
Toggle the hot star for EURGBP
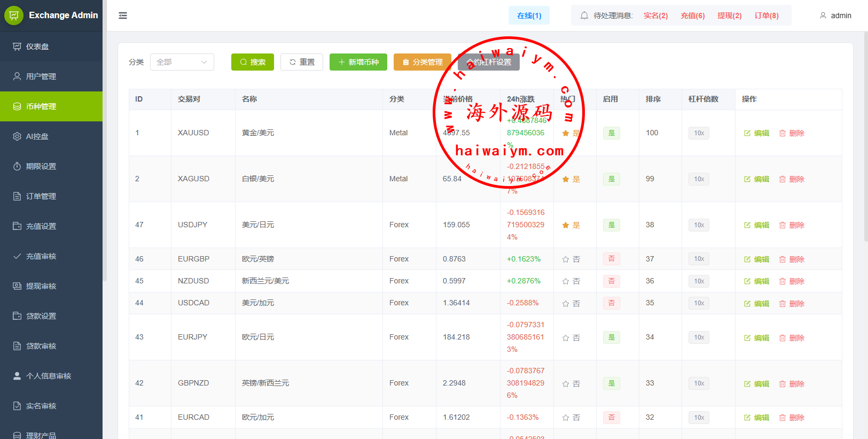566,259
